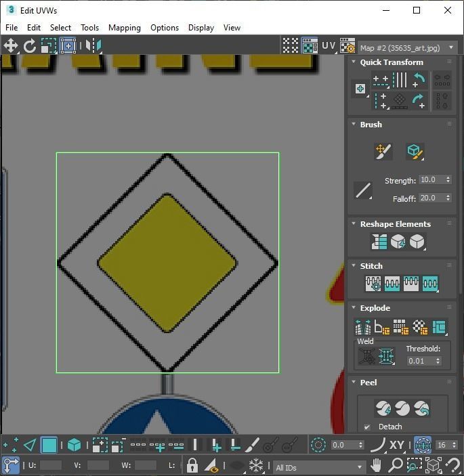This screenshot has height=476, width=464.
Task: Switch to Edge sub-object mode
Action: tap(30, 445)
